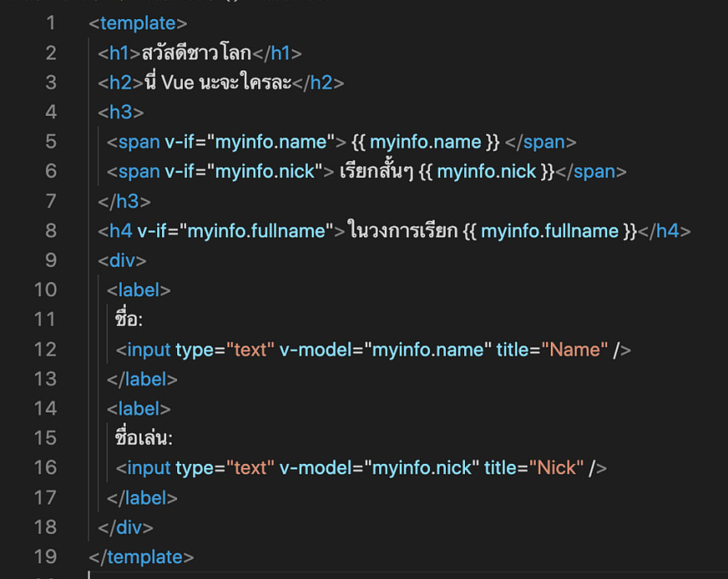The image size is (728, 579).
Task: Click the closing h1 tag on line 2
Action: [x=277, y=54]
